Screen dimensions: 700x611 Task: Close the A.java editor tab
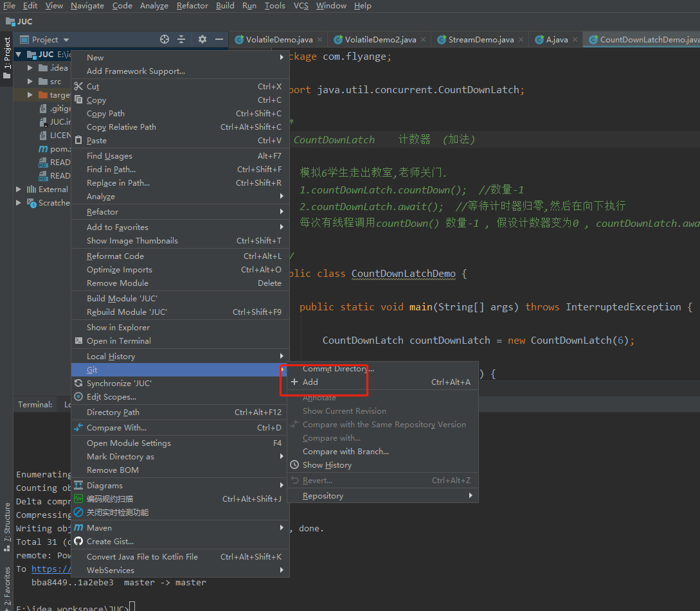(575, 40)
